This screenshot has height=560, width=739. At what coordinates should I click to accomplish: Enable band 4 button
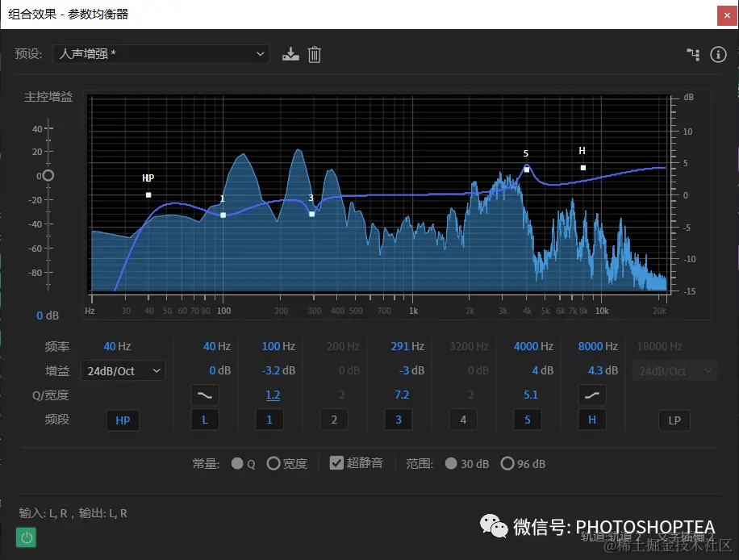[x=463, y=420]
